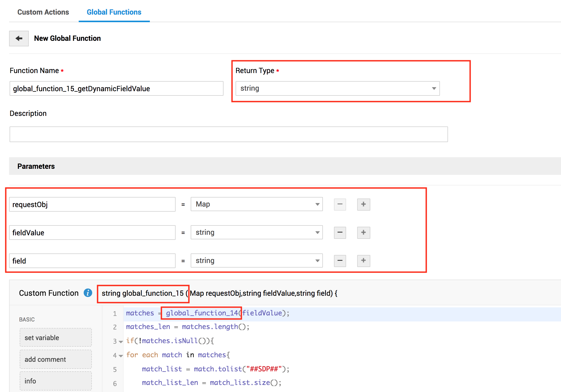This screenshot has width=561, height=392.
Task: Open fieldValue string type dropdown
Action: pos(257,233)
